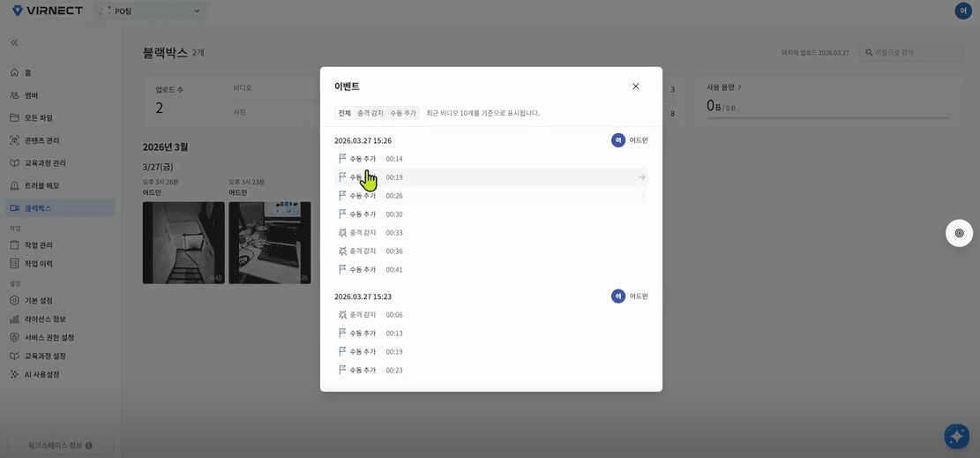The image size is (980, 458).
Task: Switch to the 전체 tab
Action: click(x=344, y=113)
